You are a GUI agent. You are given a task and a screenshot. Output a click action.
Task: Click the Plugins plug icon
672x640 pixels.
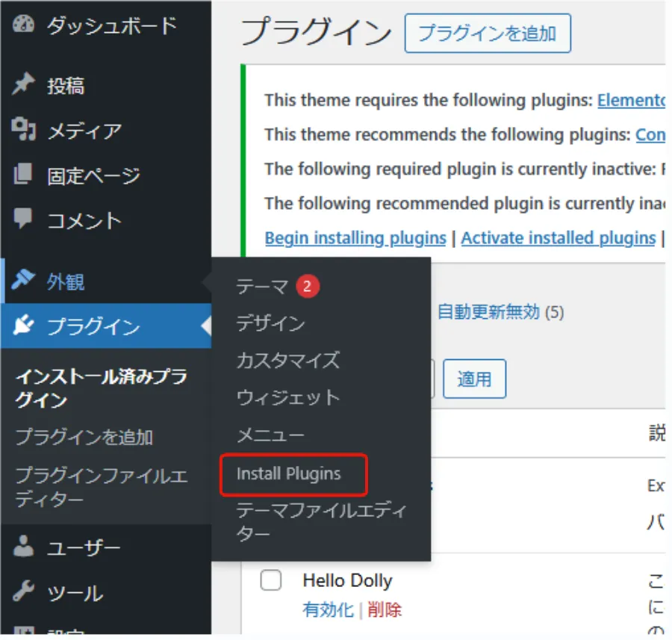(x=24, y=326)
